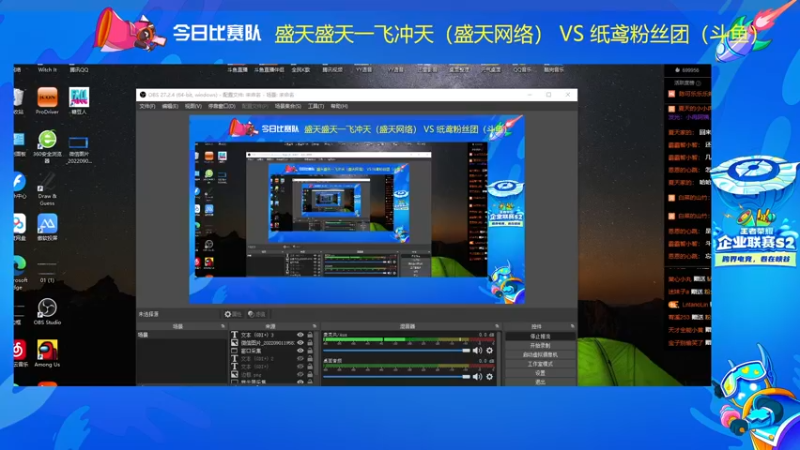Click OBS logo in window title bar
The image size is (800, 450).
click(x=143, y=95)
